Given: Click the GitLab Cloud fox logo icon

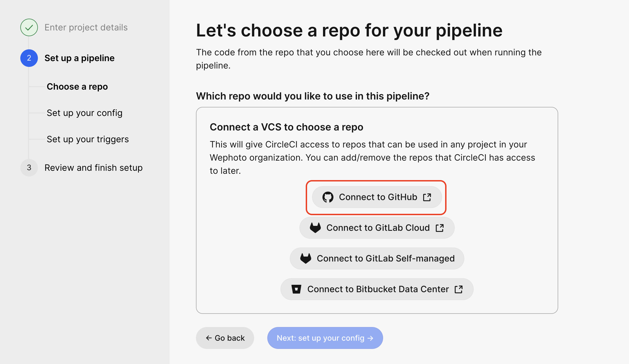Looking at the screenshot, I should click(x=315, y=228).
